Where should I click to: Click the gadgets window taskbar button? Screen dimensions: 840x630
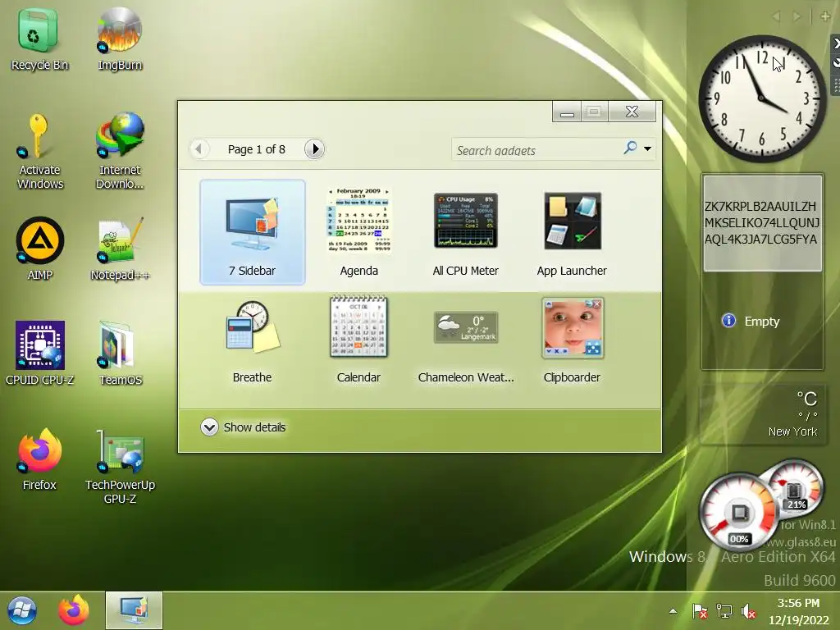[134, 610]
